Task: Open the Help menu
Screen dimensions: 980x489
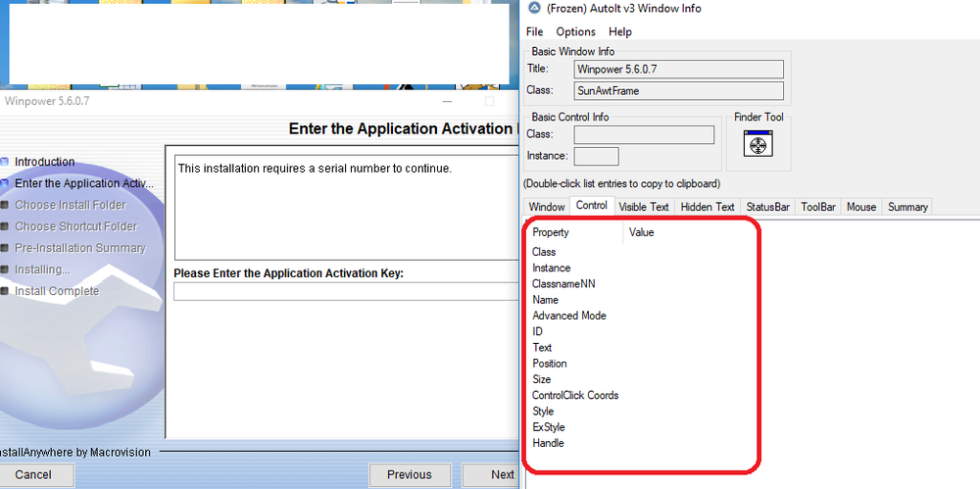Action: tap(620, 32)
